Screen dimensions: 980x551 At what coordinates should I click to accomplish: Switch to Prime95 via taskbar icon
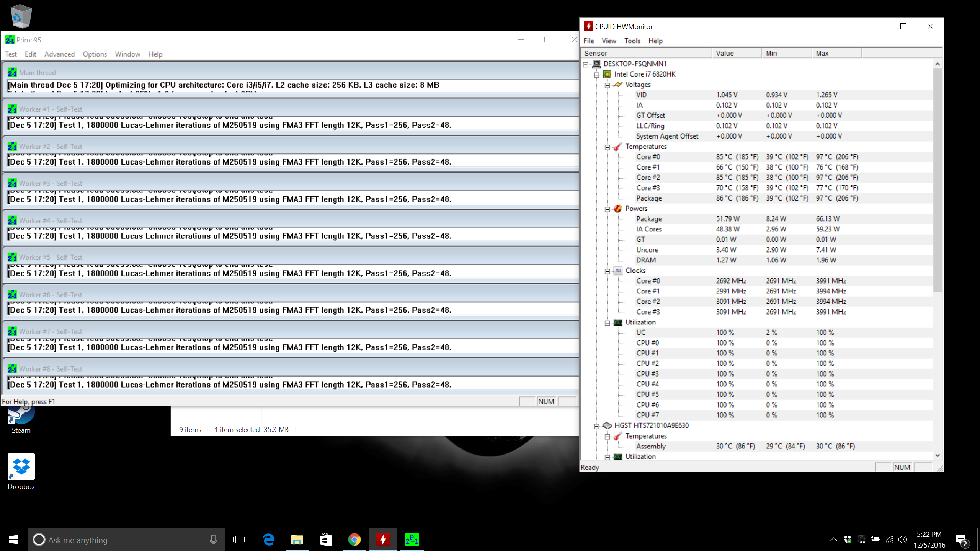412,540
